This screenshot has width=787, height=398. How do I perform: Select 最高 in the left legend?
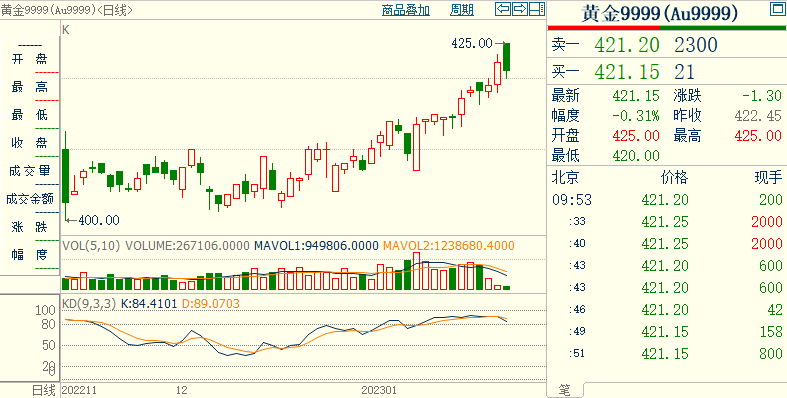tap(30, 87)
